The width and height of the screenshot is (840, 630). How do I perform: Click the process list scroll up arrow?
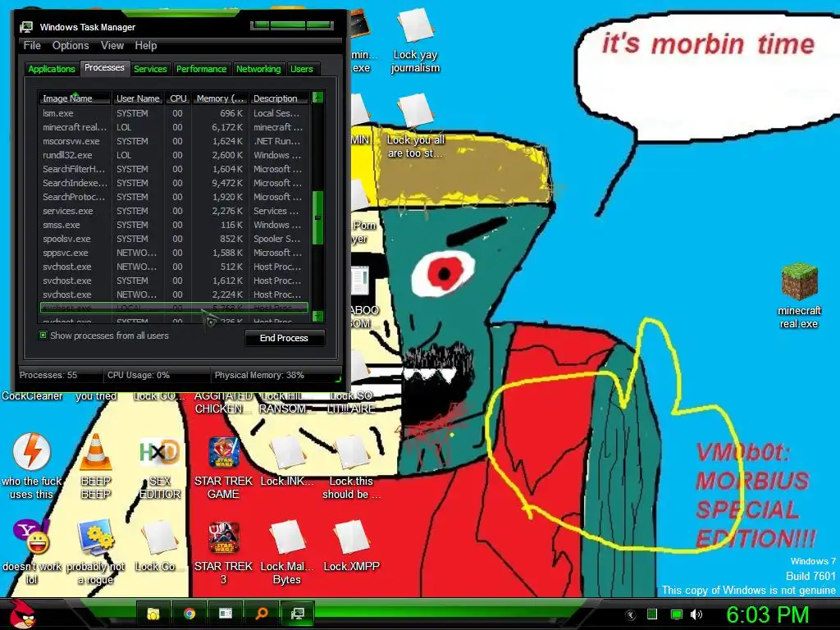(317, 98)
